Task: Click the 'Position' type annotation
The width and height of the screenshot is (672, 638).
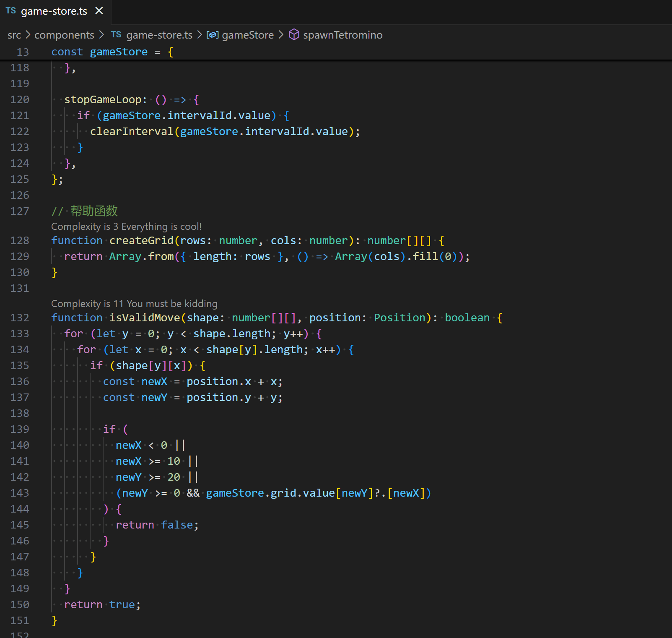Action: coord(400,318)
